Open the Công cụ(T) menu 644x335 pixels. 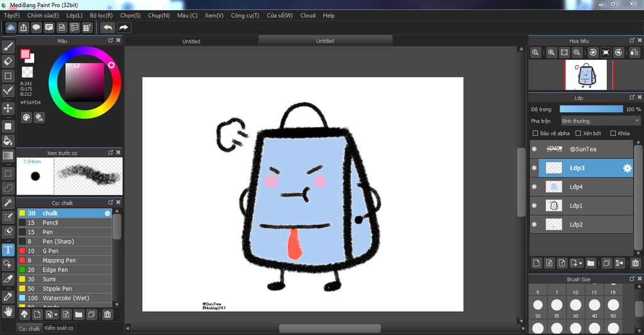(245, 15)
